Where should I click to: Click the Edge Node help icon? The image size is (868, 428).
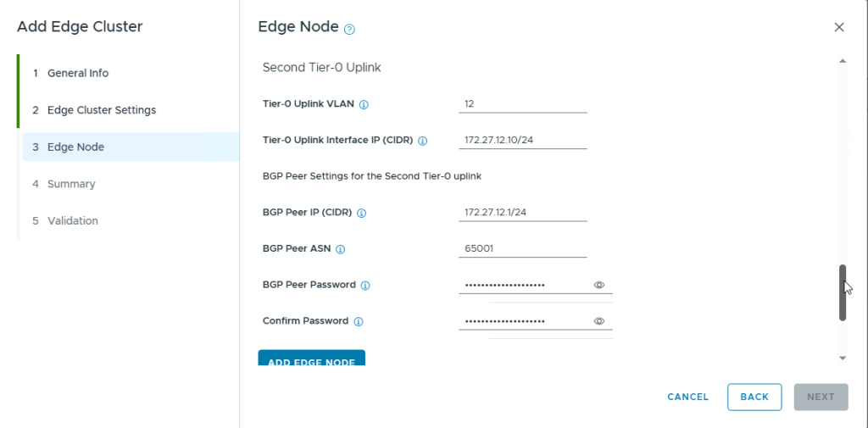(x=349, y=29)
